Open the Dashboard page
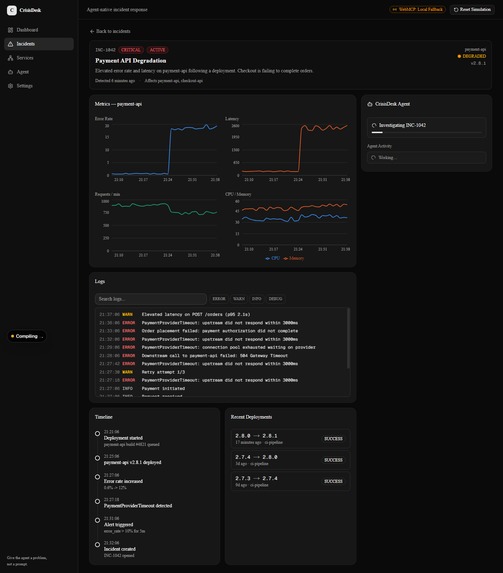The width and height of the screenshot is (503, 573). (x=39, y=30)
